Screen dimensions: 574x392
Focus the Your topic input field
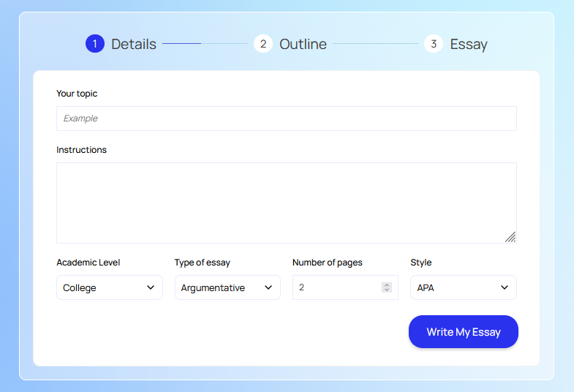tap(286, 118)
